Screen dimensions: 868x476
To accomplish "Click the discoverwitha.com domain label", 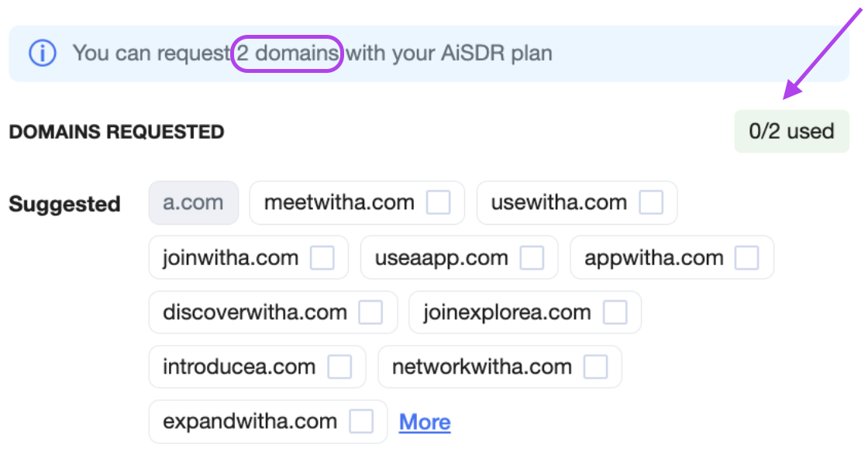I will tap(255, 312).
